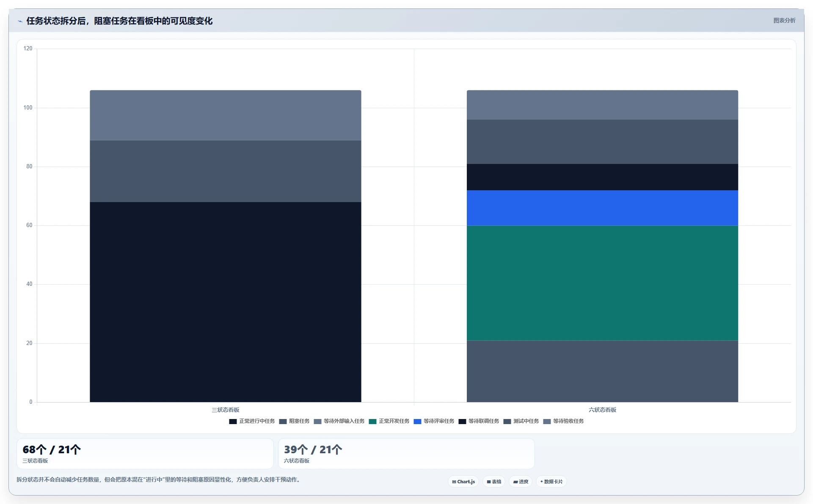
Task: Click the 图表分析 label in header
Action: 784,20
